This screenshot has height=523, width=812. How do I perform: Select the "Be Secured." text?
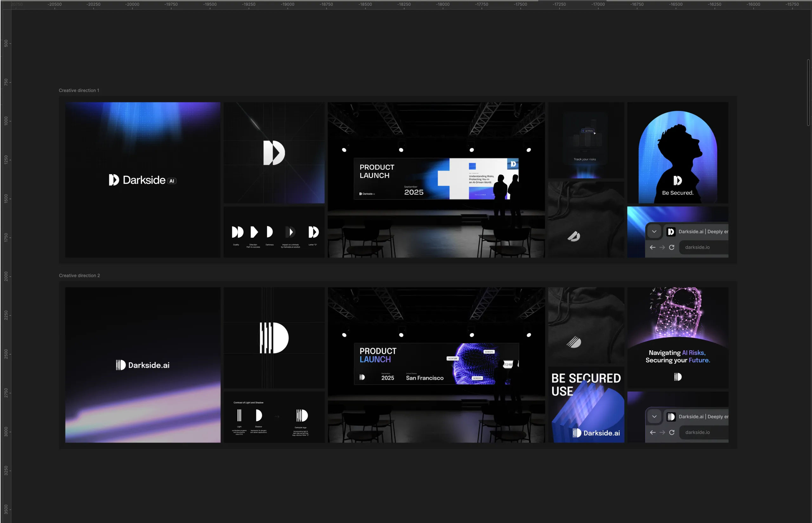click(678, 193)
